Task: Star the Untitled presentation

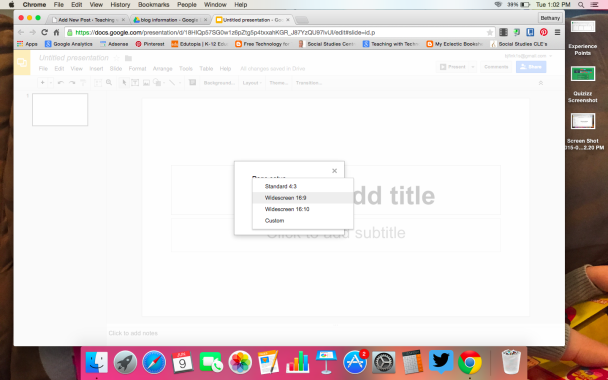Action: pyautogui.click(x=116, y=58)
